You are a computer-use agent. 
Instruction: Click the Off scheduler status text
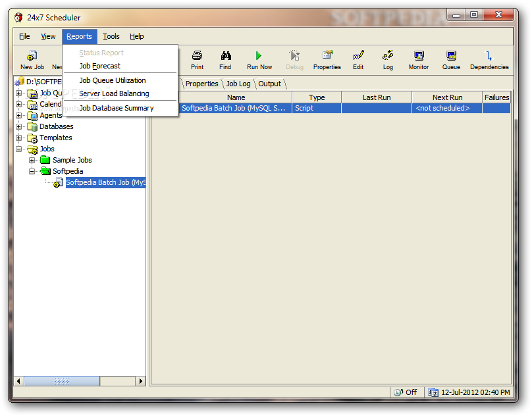[x=412, y=392]
